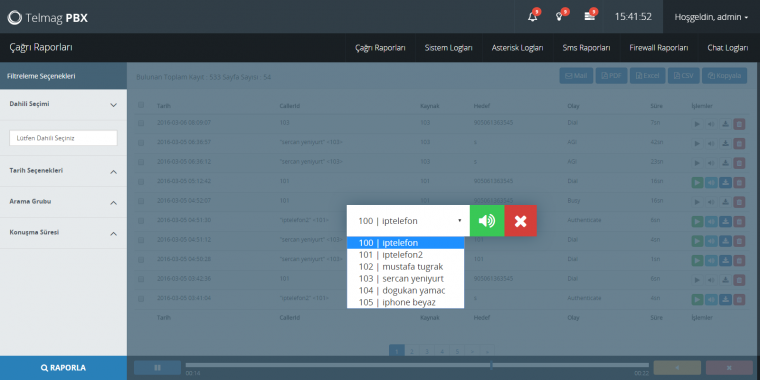The height and width of the screenshot is (380, 760).
Task: Open the Sistem Logları tab
Action: pyautogui.click(x=448, y=48)
